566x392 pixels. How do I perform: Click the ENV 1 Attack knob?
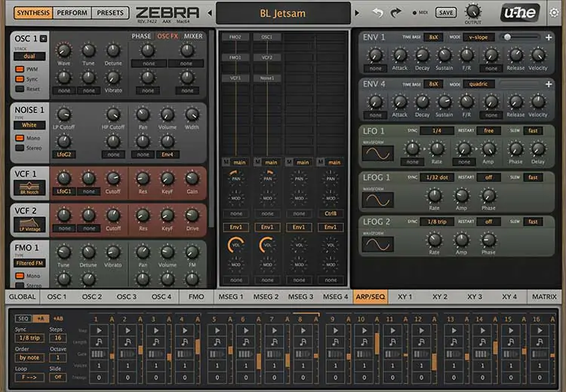[x=399, y=55]
